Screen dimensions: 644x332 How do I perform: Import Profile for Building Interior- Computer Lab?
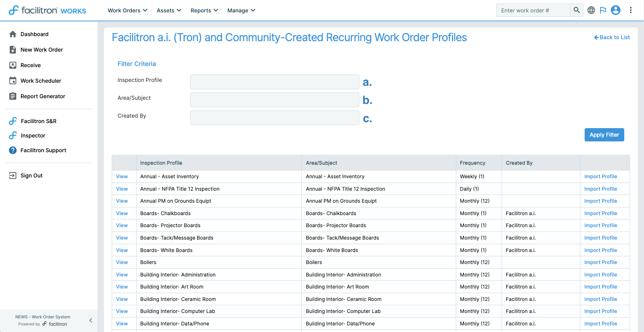[x=601, y=311]
